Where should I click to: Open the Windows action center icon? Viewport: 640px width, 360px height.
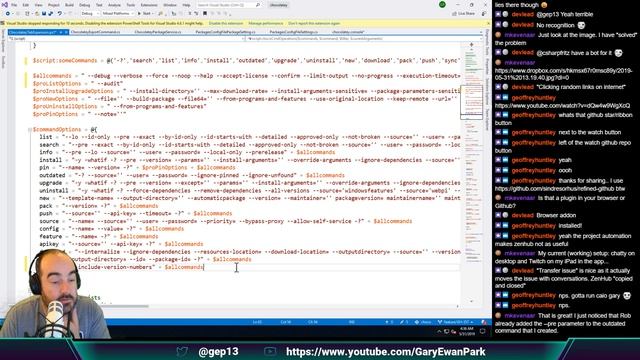[483, 331]
